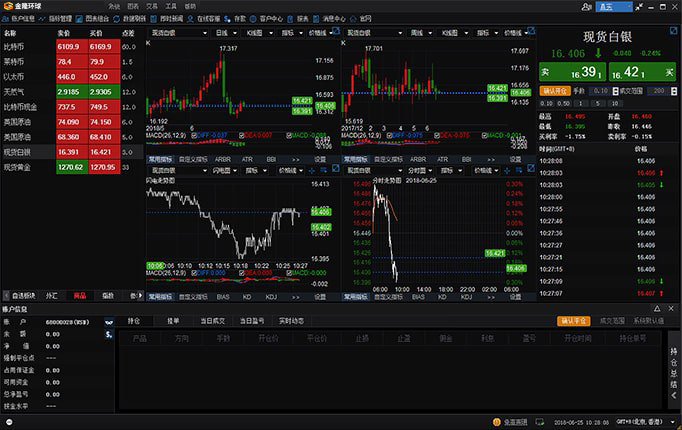Open 指标管理 from the toolbar
This screenshot has width=682, height=430.
pyautogui.click(x=59, y=18)
